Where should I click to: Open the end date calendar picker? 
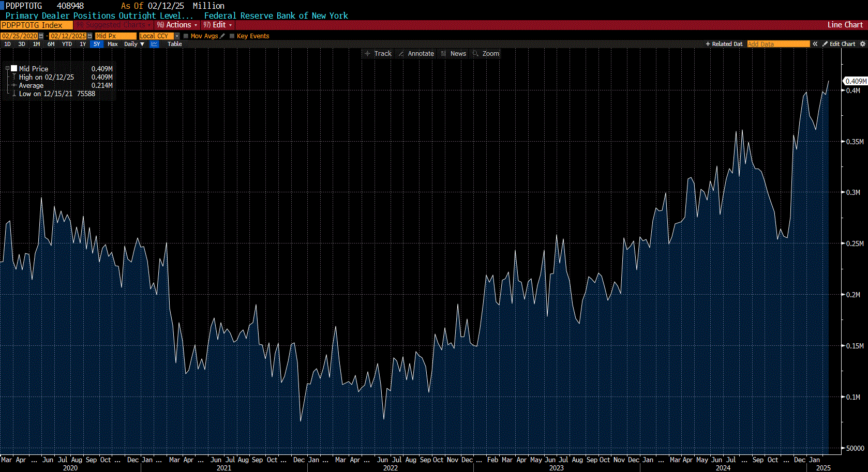coord(90,36)
